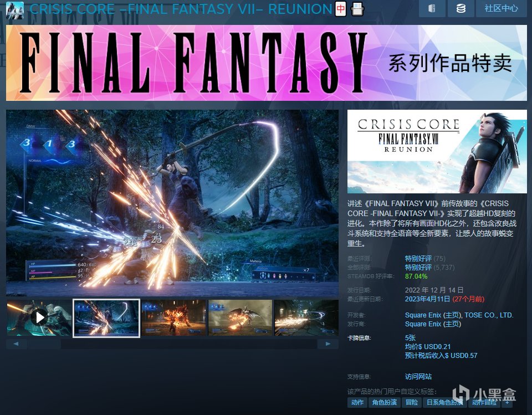The width and height of the screenshot is (532, 415).
Task: Open the 均价$ USD0.21 card price link
Action: click(x=427, y=346)
